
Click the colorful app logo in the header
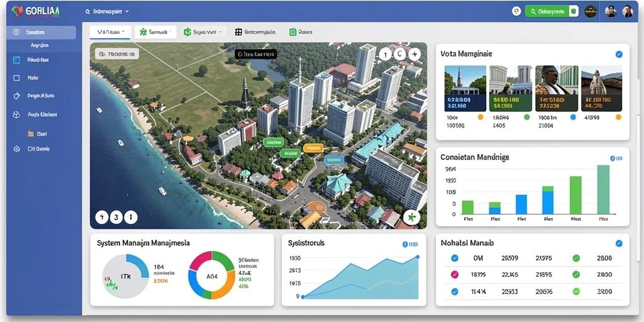[x=17, y=11]
